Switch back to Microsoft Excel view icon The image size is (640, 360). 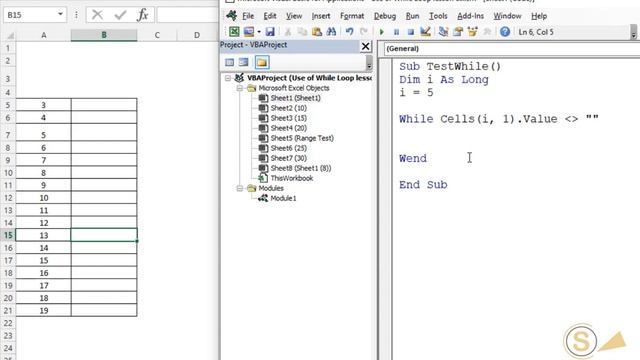point(234,31)
